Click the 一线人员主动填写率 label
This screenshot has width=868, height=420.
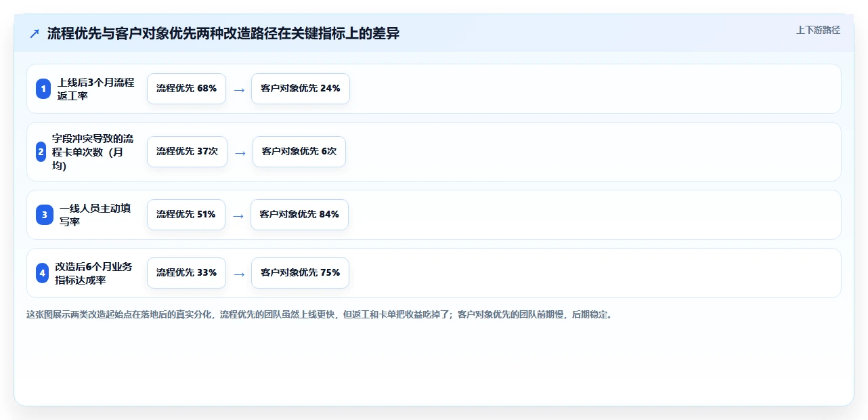pyautogui.click(x=95, y=215)
